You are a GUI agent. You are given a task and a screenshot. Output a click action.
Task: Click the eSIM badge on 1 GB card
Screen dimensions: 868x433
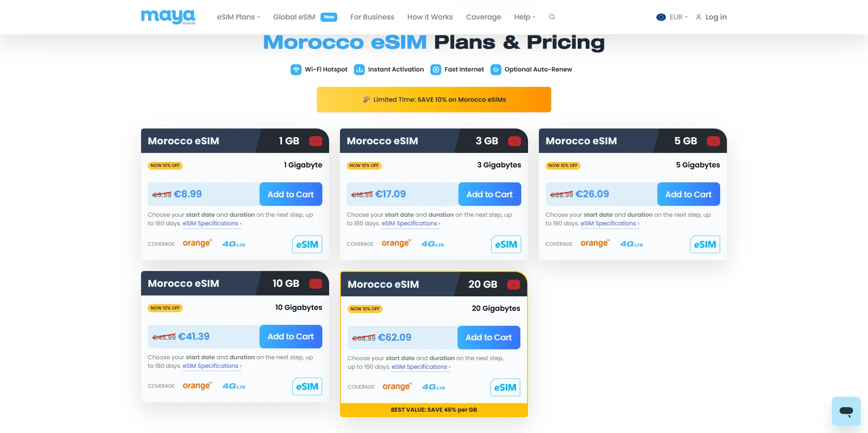pyautogui.click(x=307, y=244)
